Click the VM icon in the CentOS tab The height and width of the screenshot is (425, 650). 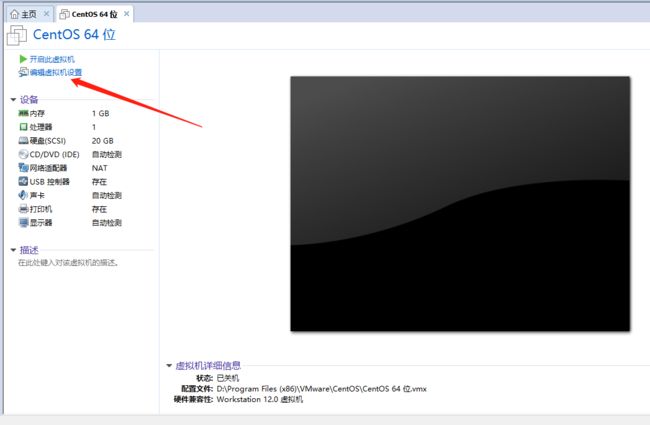tap(64, 15)
